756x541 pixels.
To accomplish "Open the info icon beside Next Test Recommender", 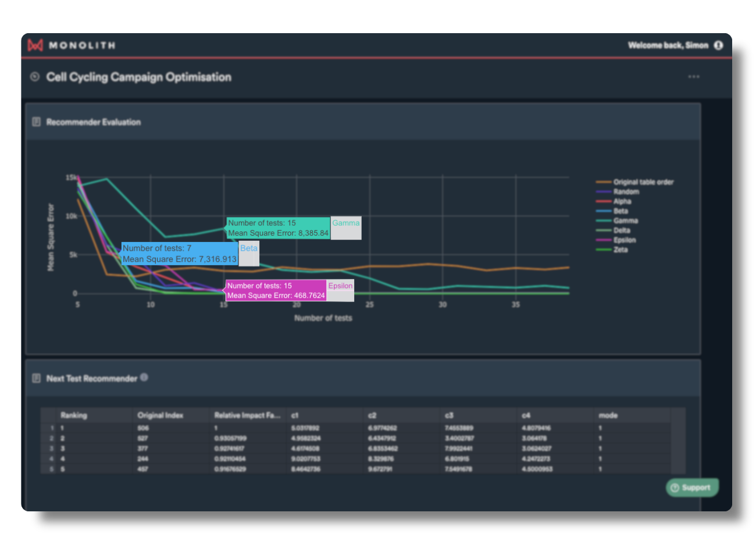I will (144, 377).
